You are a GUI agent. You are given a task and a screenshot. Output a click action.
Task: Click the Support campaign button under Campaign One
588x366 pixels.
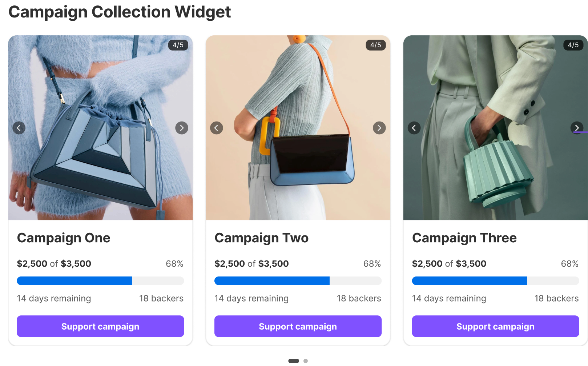pyautogui.click(x=100, y=326)
